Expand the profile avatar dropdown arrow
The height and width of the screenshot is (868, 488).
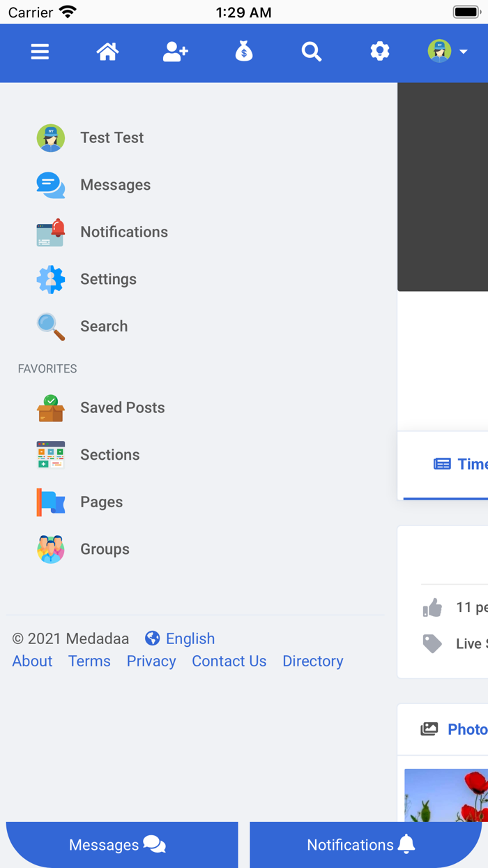point(463,52)
